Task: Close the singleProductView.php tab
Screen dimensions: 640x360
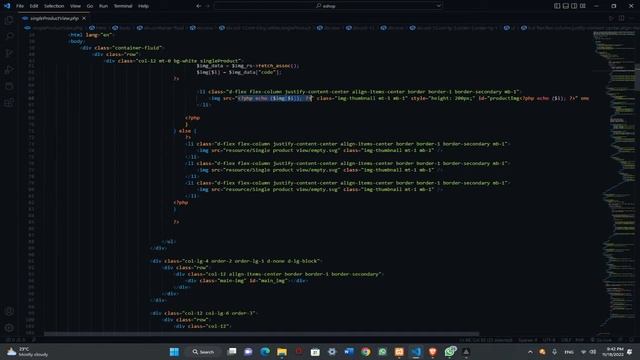Action: [x=84, y=18]
